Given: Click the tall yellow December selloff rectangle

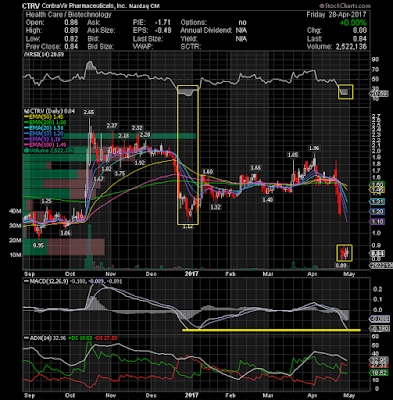Looking at the screenshot, I should point(188,155).
